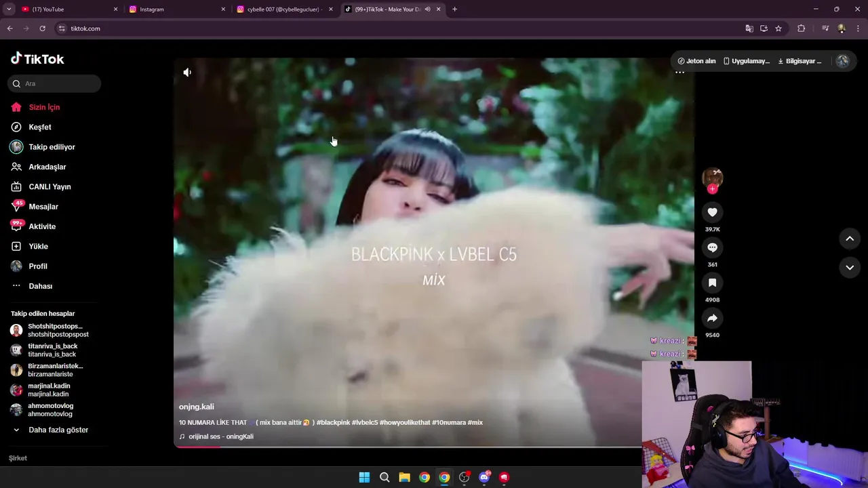Viewport: 868px width, 488px height.
Task: Open the video more-options menu
Action: (x=679, y=72)
